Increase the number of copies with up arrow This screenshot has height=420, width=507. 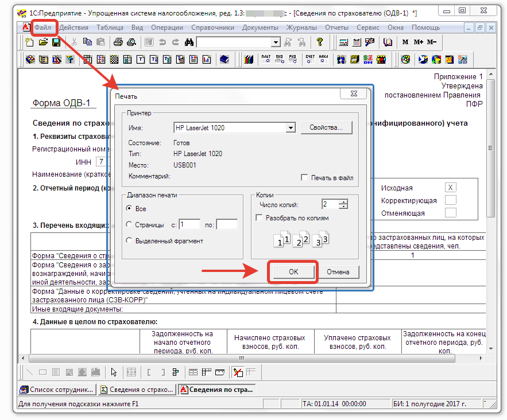pos(345,201)
